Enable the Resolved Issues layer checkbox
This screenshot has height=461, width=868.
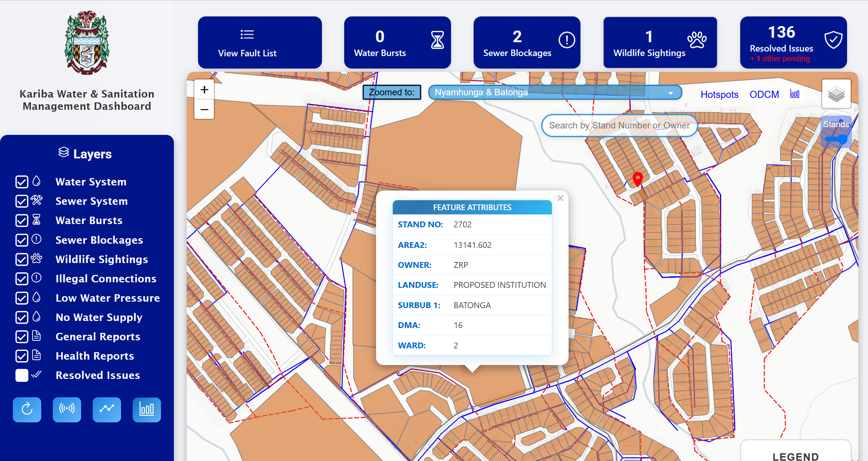22,375
